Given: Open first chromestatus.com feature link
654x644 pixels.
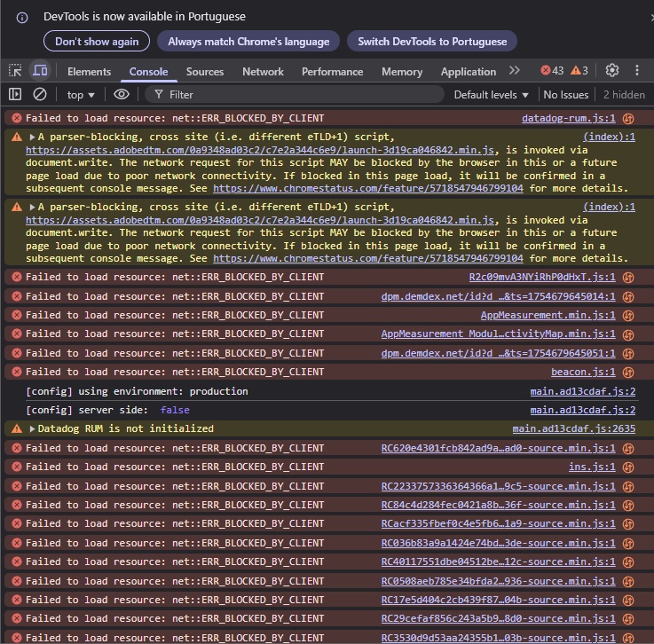Looking at the screenshot, I should click(x=368, y=188).
